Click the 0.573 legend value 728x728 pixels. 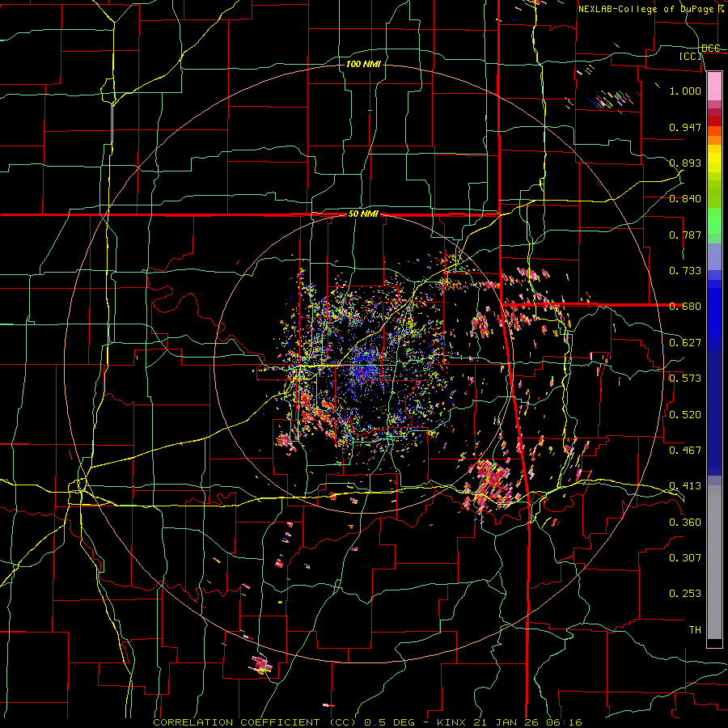[x=685, y=379]
